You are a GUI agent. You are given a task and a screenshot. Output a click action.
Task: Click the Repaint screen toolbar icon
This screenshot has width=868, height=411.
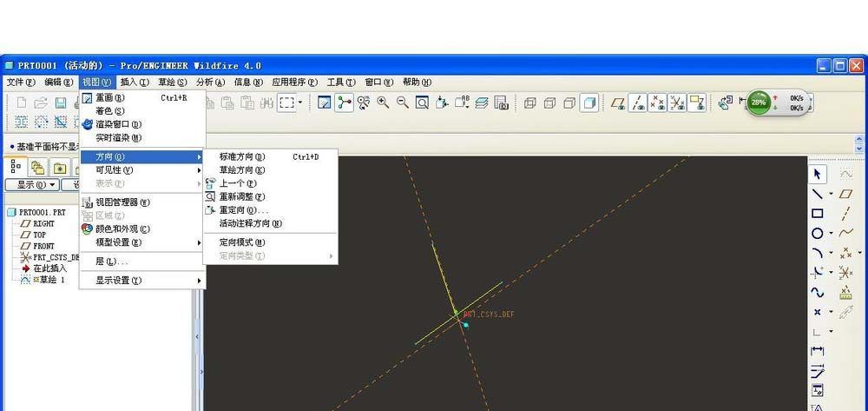coord(325,103)
